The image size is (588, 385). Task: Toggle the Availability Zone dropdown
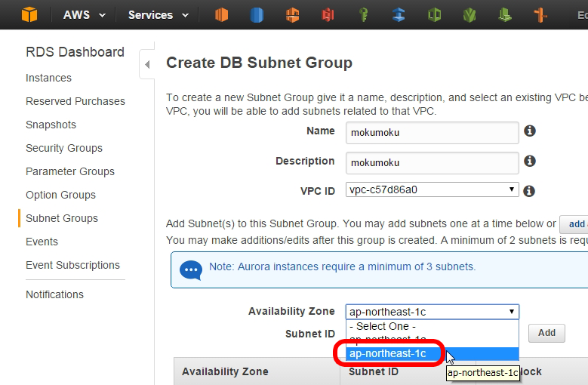click(x=432, y=312)
